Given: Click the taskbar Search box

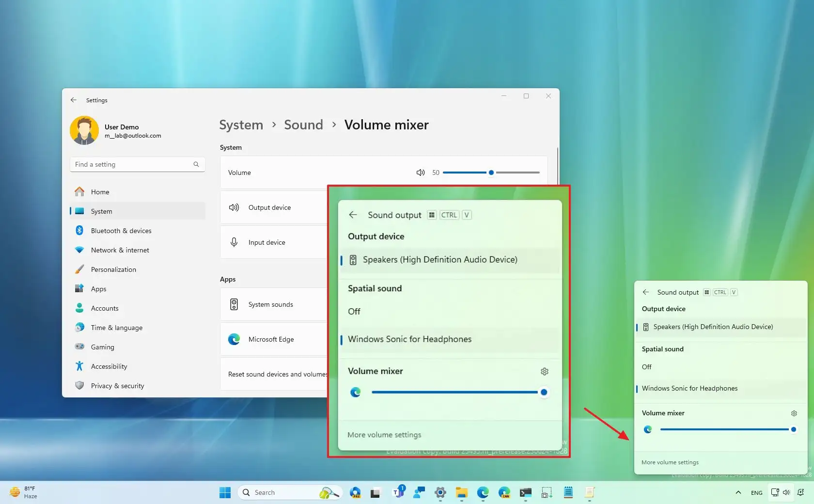Looking at the screenshot, I should coord(289,493).
